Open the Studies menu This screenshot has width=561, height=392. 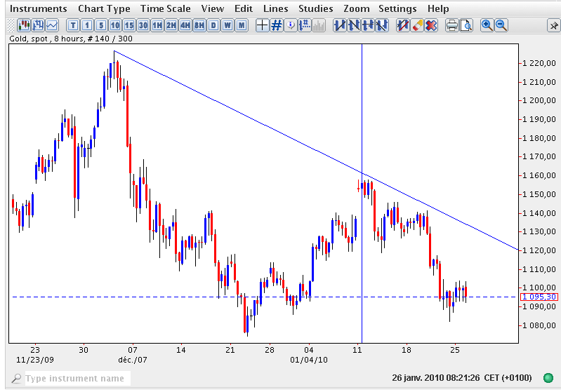point(315,8)
